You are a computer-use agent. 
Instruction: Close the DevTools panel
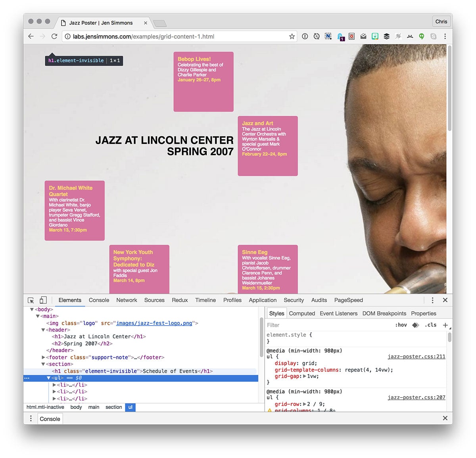[x=445, y=300]
